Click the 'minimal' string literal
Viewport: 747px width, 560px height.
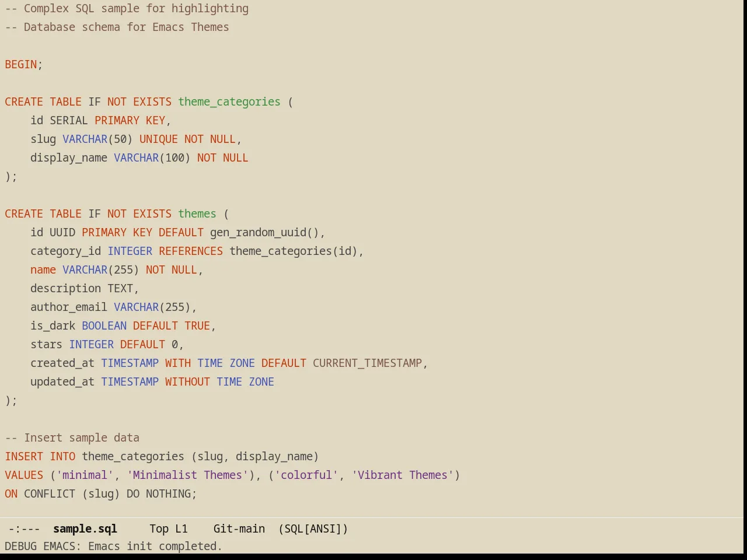(85, 475)
